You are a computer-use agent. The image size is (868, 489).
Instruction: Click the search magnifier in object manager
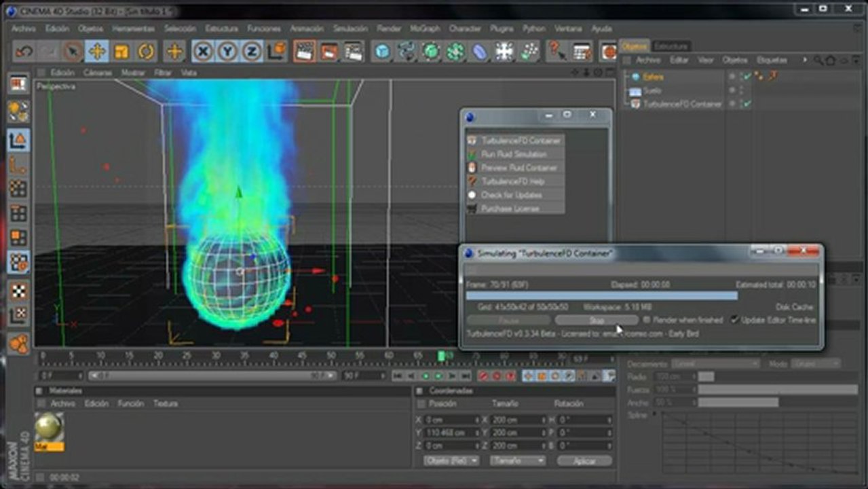(x=819, y=60)
